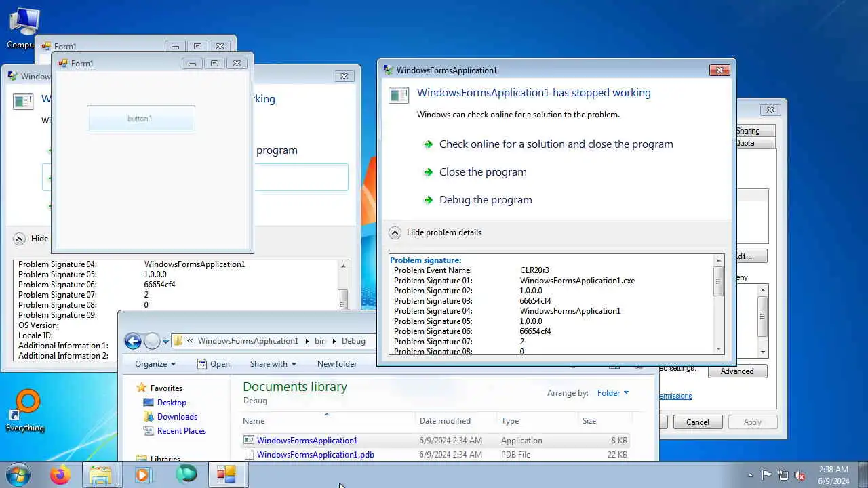Click teal round app icon in taskbar
This screenshot has width=868, height=488.
(x=186, y=475)
